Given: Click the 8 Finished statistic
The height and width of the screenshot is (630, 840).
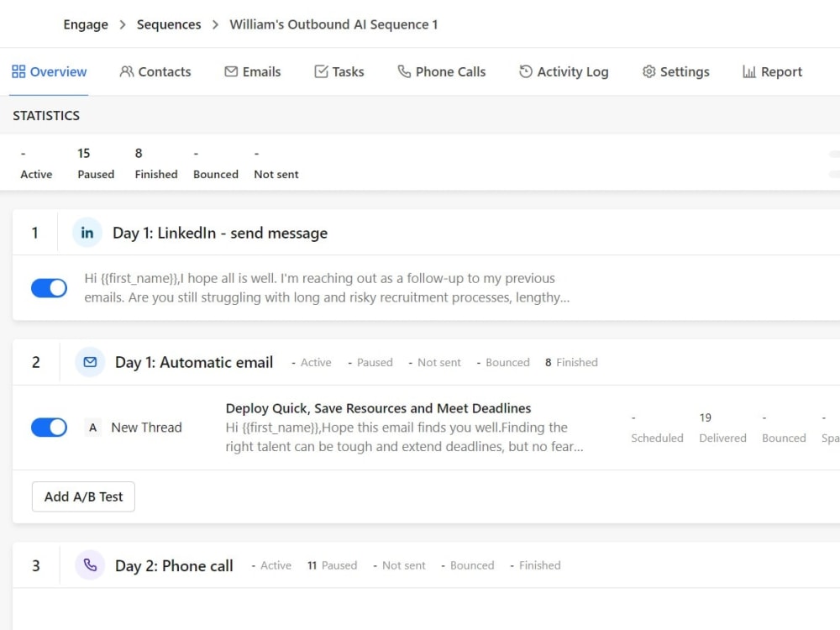Looking at the screenshot, I should tap(156, 164).
